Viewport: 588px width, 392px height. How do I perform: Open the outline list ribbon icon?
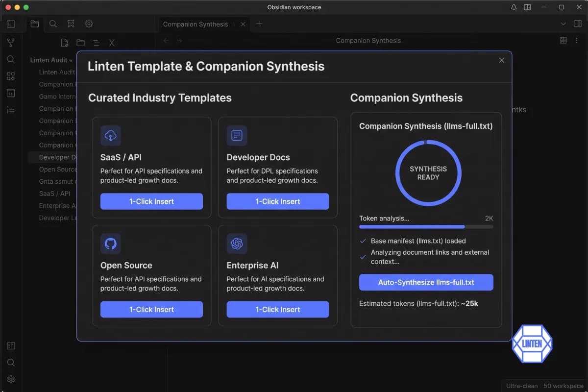11,110
